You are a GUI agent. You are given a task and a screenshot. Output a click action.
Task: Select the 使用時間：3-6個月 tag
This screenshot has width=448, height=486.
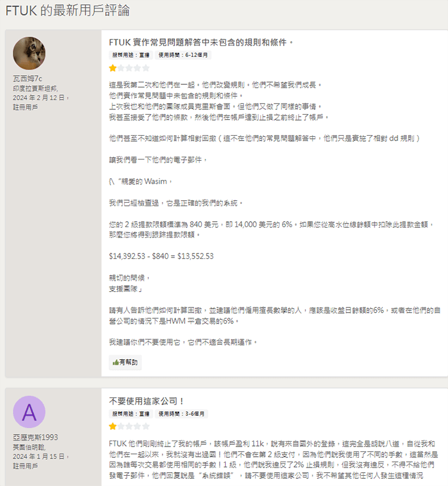pos(182,414)
